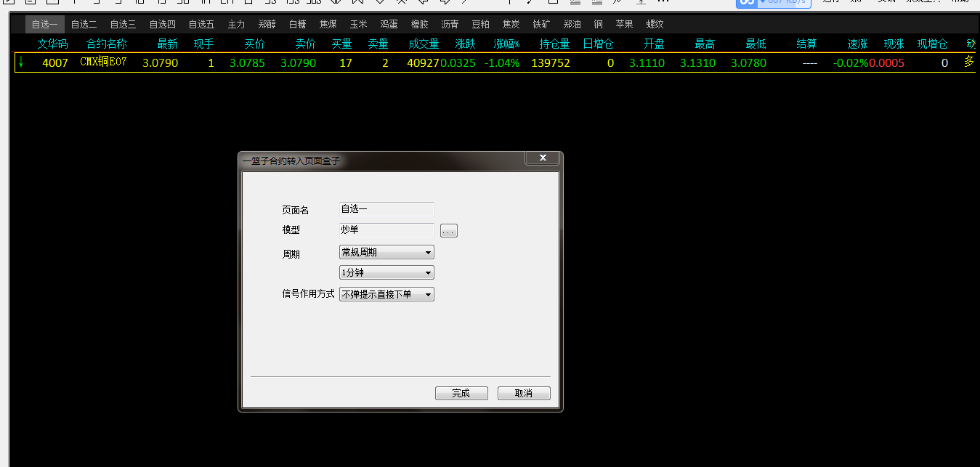Select the CMX铜E07 contract name cell

[103, 62]
